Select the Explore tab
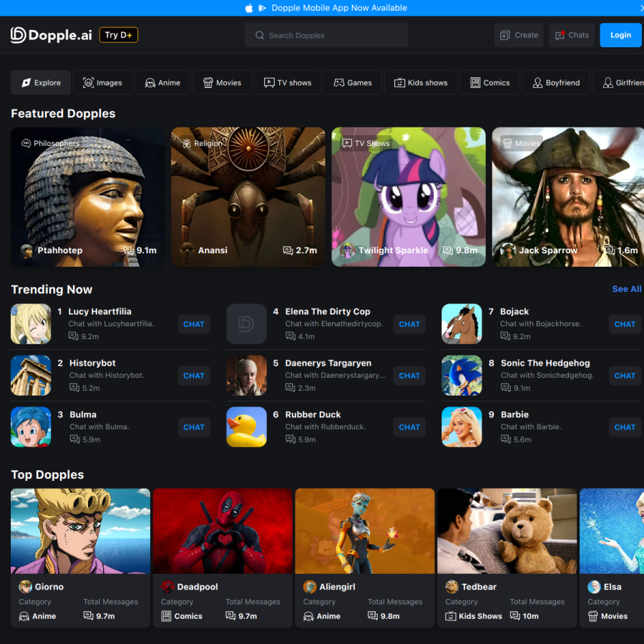The width and height of the screenshot is (644, 644). [41, 82]
